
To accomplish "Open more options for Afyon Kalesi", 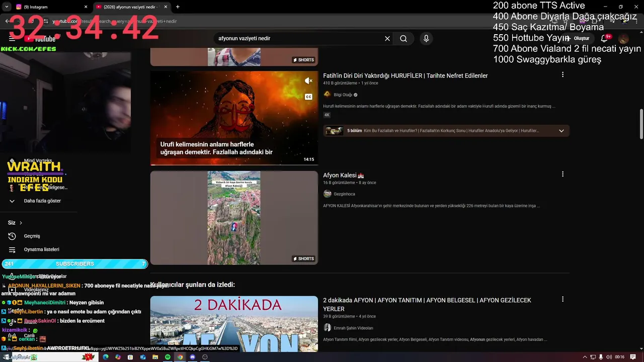I will (562, 174).
